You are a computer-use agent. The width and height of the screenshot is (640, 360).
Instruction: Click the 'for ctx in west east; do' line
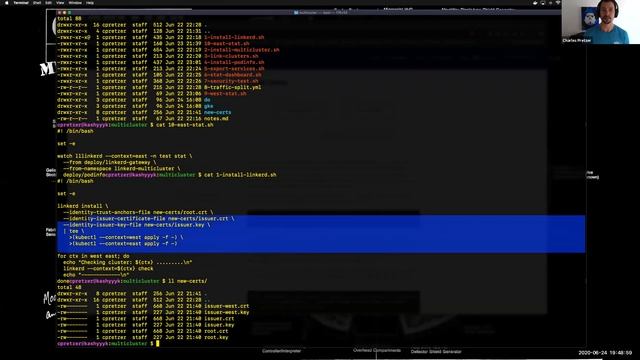pos(93,256)
